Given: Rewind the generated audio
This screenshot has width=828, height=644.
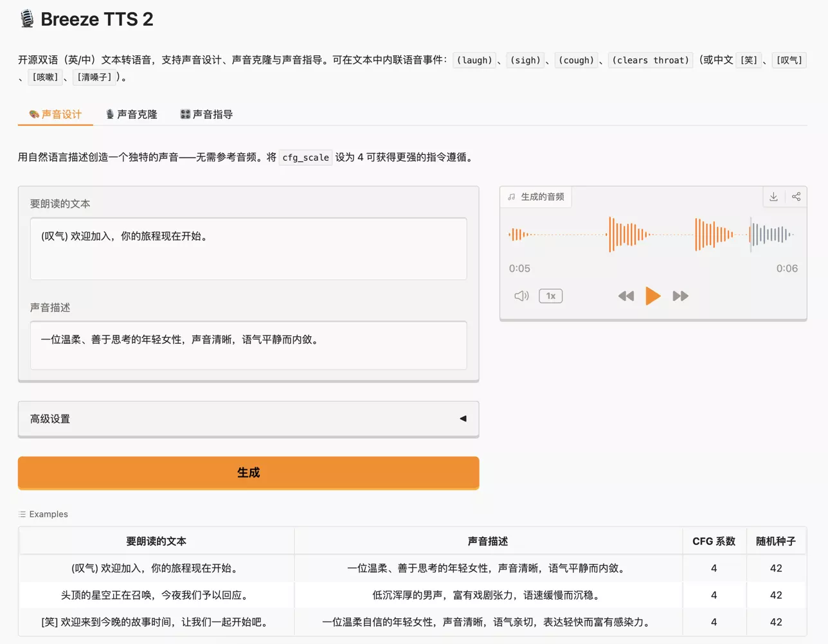Looking at the screenshot, I should tap(625, 296).
